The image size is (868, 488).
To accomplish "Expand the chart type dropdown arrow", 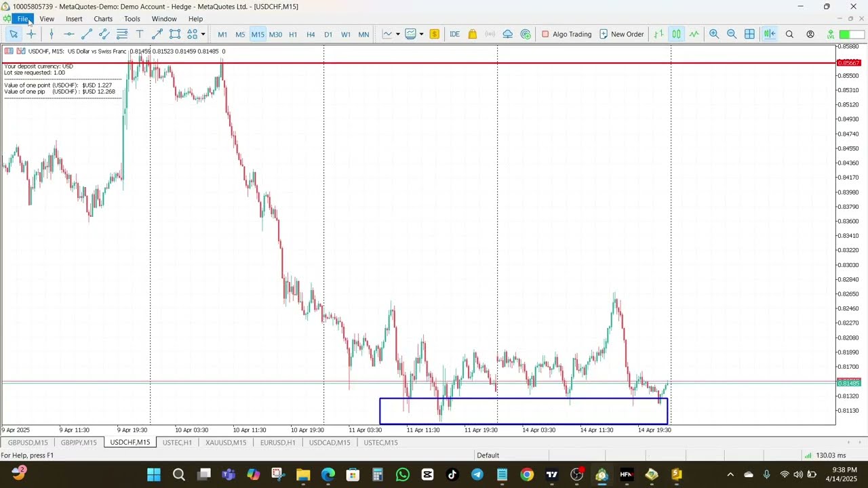I will pyautogui.click(x=398, y=34).
